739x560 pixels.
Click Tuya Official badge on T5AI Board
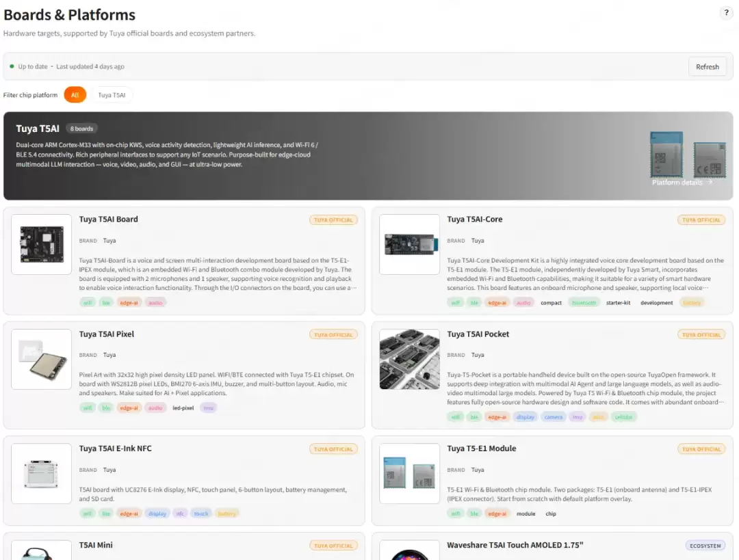[333, 220]
